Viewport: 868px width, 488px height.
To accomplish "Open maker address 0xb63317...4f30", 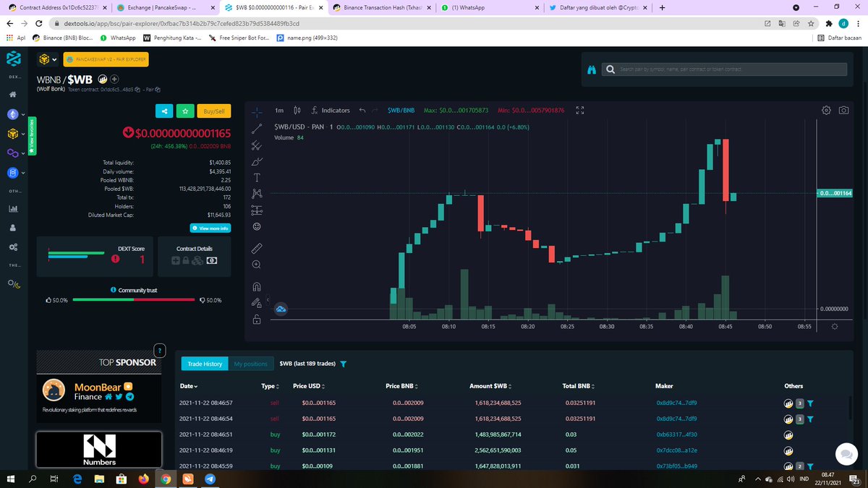I will click(676, 435).
